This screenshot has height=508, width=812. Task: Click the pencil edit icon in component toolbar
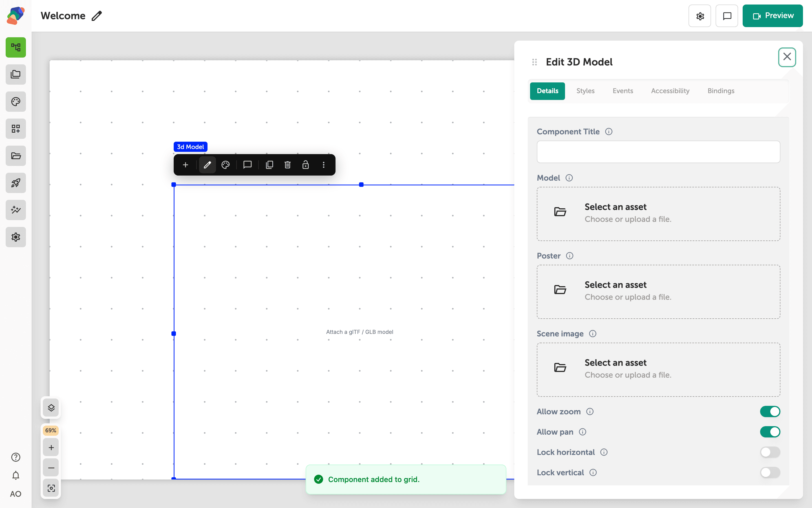point(207,165)
